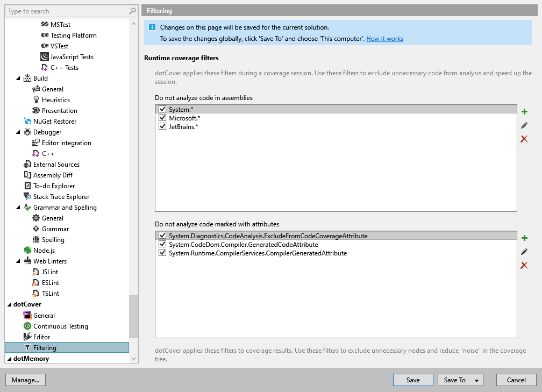Select System.CodeDom.Compiler.GeneratedCodeAttribute row text
Screen dimensions: 542x392
pos(244,244)
